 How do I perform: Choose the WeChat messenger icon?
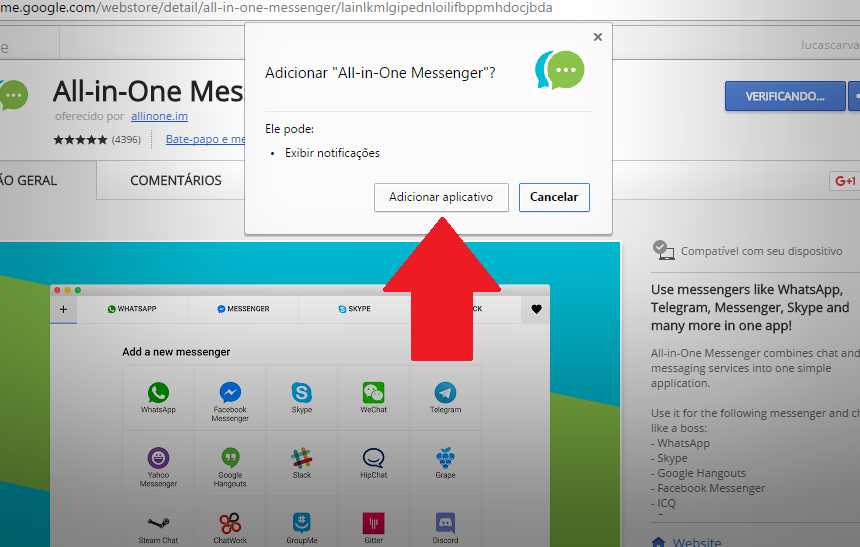click(x=374, y=393)
